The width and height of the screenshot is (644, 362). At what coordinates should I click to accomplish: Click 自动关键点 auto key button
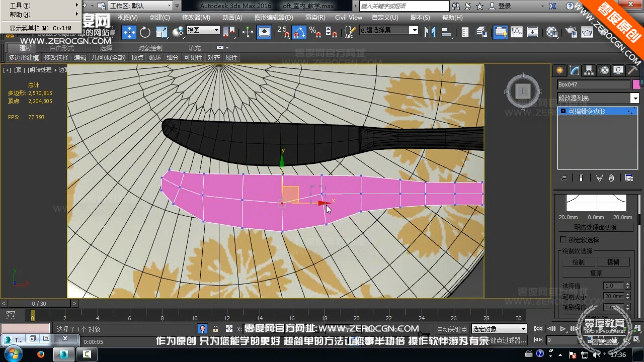452,329
